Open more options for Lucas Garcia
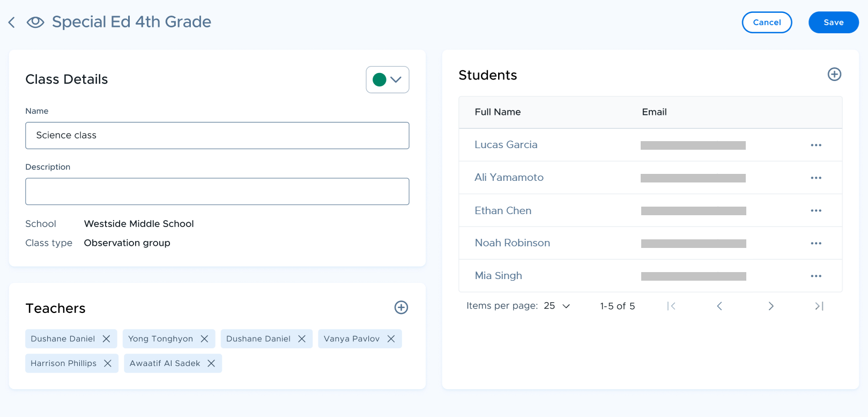The width and height of the screenshot is (868, 417). 816,145
